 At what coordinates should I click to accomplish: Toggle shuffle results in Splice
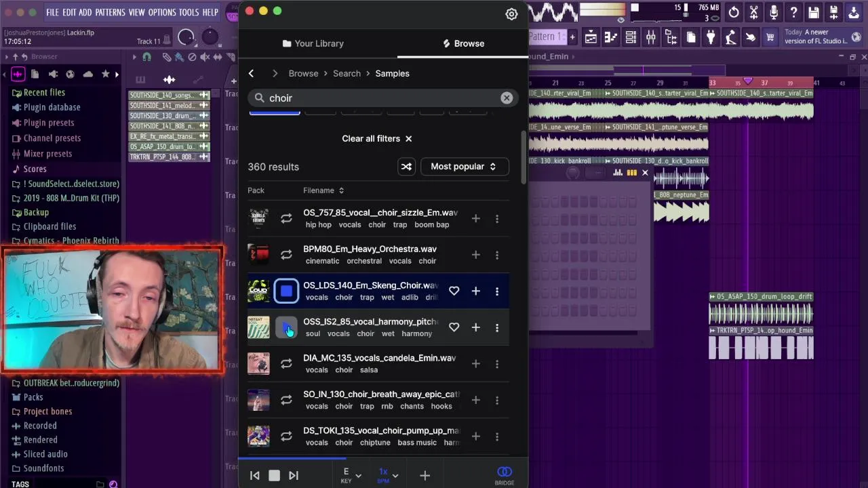406,167
